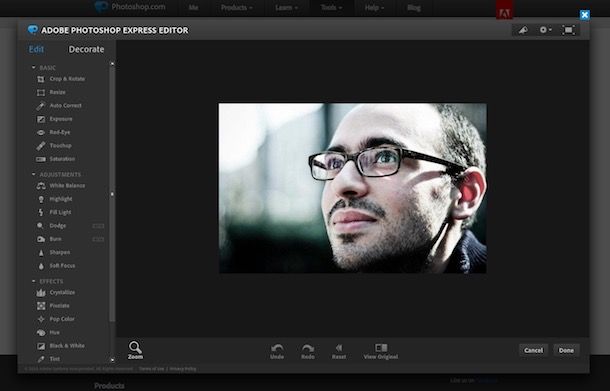This screenshot has height=391, width=610.
Task: Toggle View Original comparison
Action: tap(381, 351)
